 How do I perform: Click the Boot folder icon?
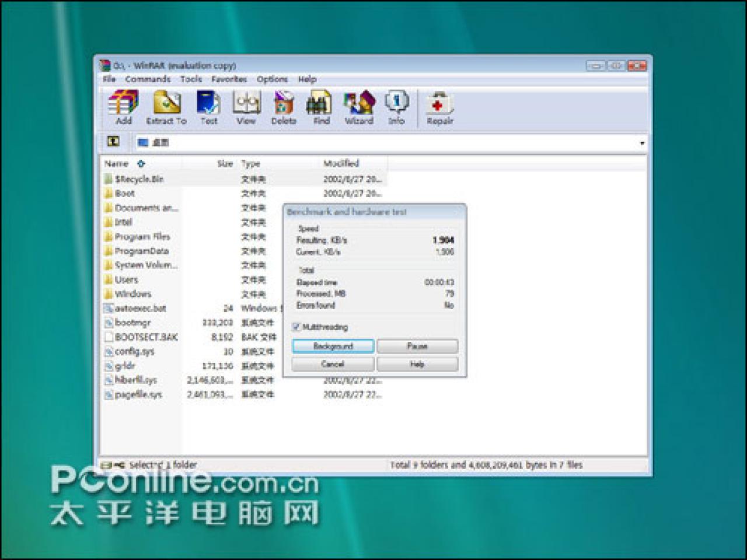pos(109,193)
